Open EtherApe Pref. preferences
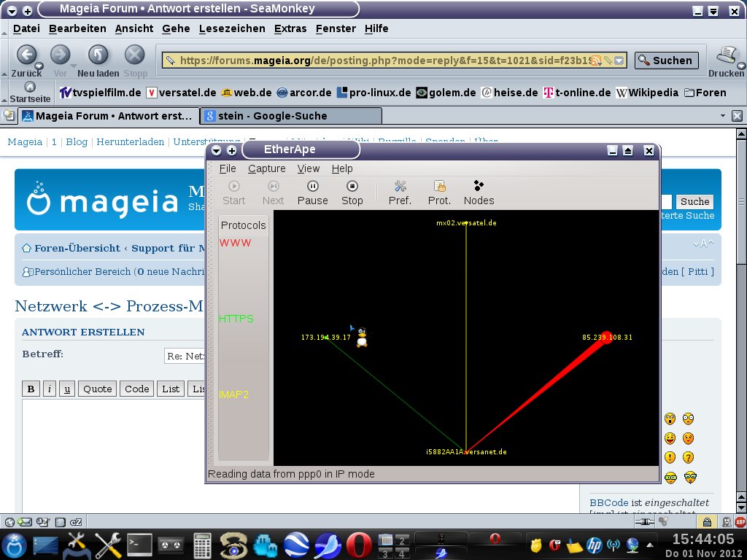This screenshot has height=560, width=747. 400,192
